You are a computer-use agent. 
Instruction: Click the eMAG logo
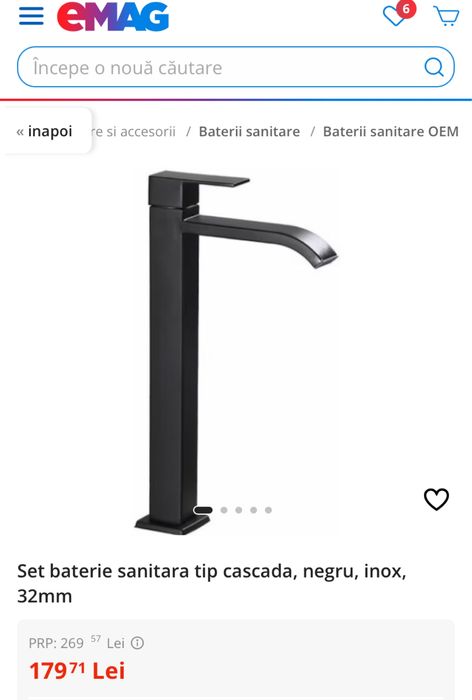113,17
